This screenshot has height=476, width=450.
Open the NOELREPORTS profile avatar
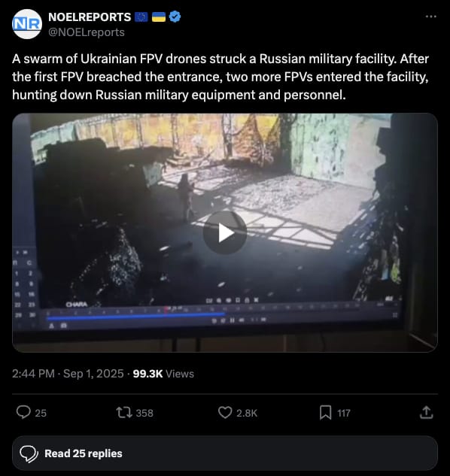coord(27,24)
